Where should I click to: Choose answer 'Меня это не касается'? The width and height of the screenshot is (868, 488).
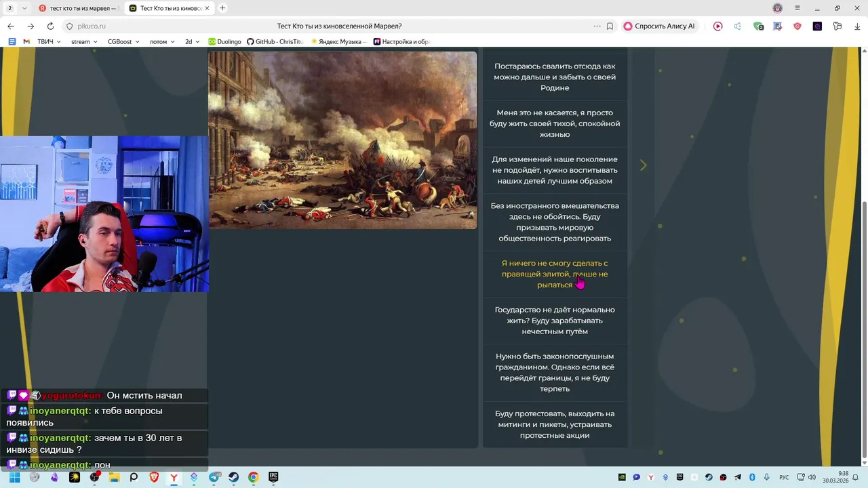(555, 123)
